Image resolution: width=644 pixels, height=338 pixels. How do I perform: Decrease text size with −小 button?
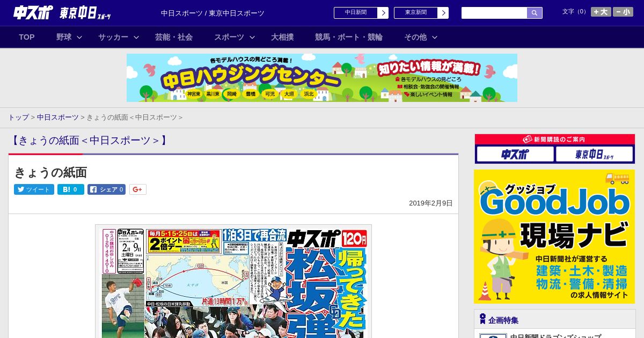(x=623, y=12)
